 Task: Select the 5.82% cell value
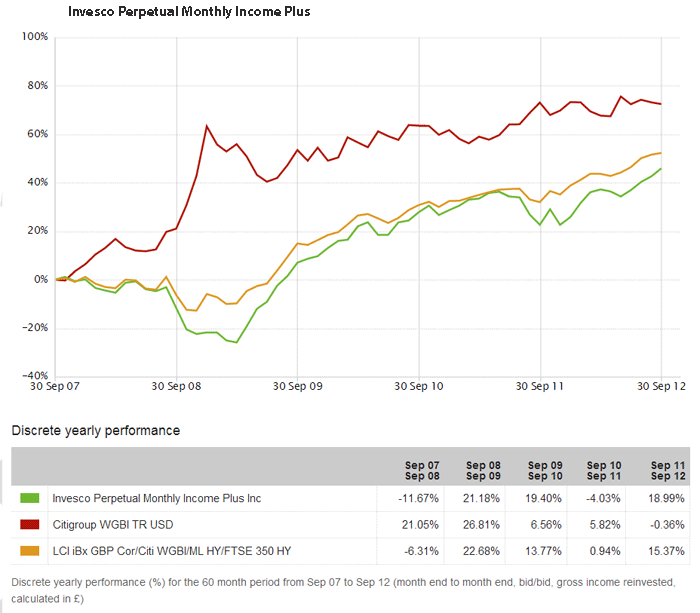coord(605,525)
